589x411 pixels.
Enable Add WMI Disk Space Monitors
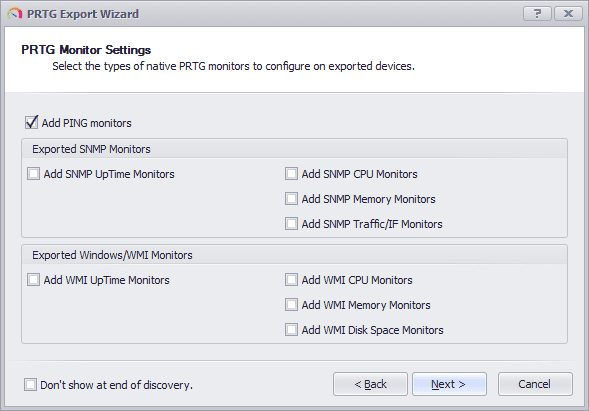[291, 330]
